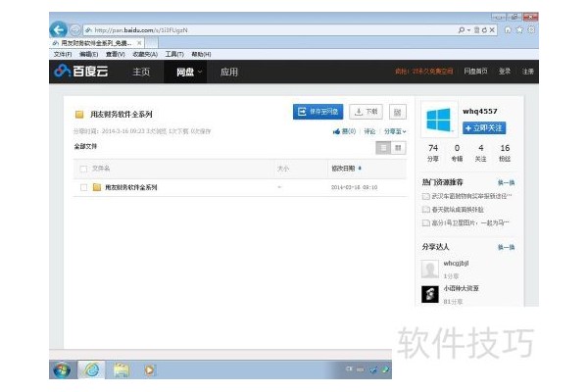Click the 换一换 link beside 热门资源推荐

point(506,182)
